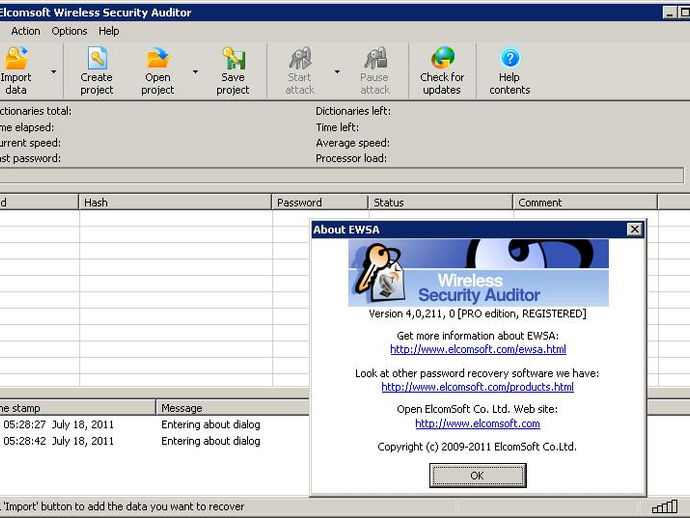The width and height of the screenshot is (690, 518).
Task: Click the signal strength icon in status bar
Action: pos(664,507)
